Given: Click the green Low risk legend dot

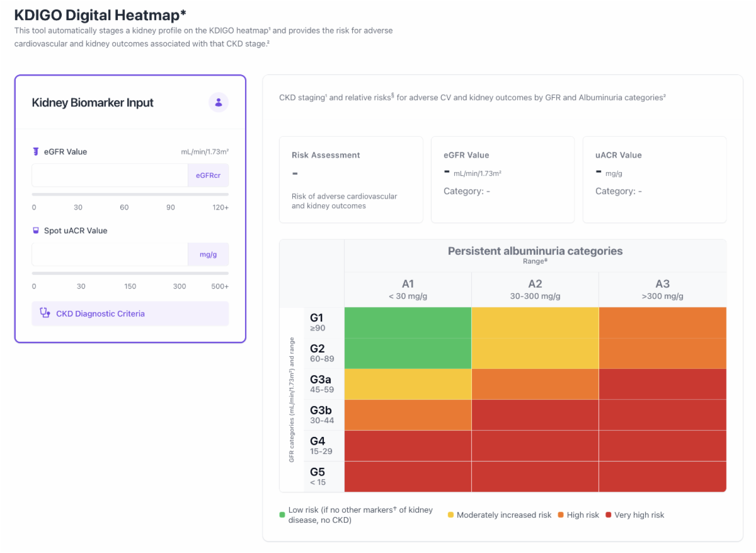Looking at the screenshot, I should 282,515.
